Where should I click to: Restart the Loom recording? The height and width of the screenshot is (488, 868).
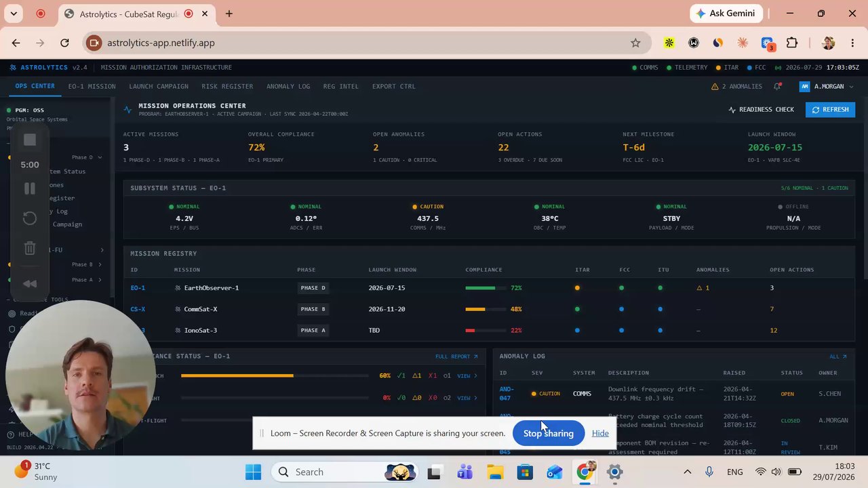(x=30, y=218)
